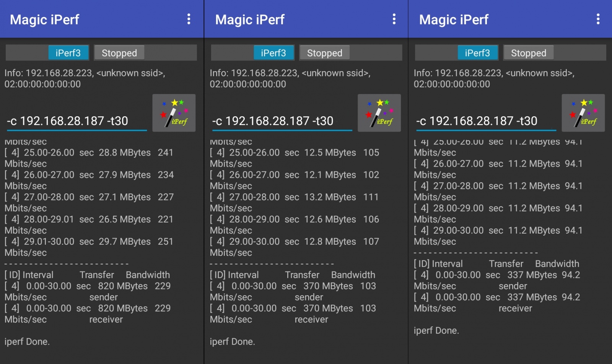Select the 13.2 MBytes 111 result row

pos(295,202)
